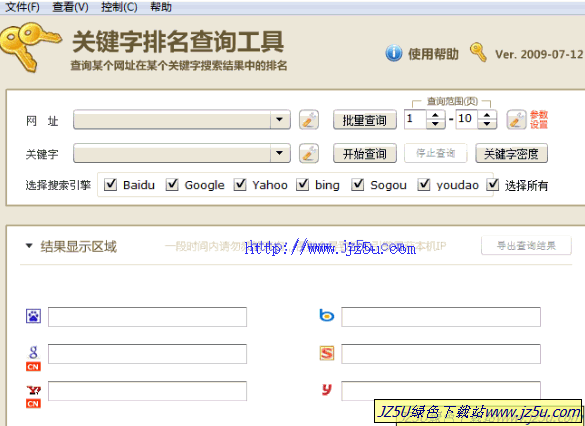Click the 开始查询 button
585x426 pixels.
(365, 153)
